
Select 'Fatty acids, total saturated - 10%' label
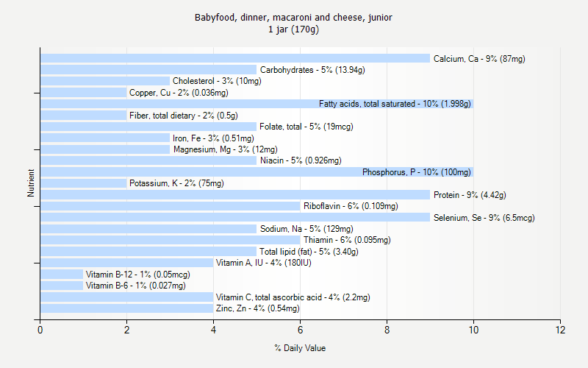pos(395,104)
